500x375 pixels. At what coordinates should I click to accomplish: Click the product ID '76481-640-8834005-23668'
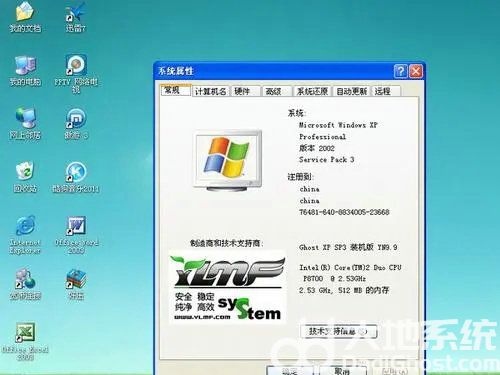click(344, 212)
